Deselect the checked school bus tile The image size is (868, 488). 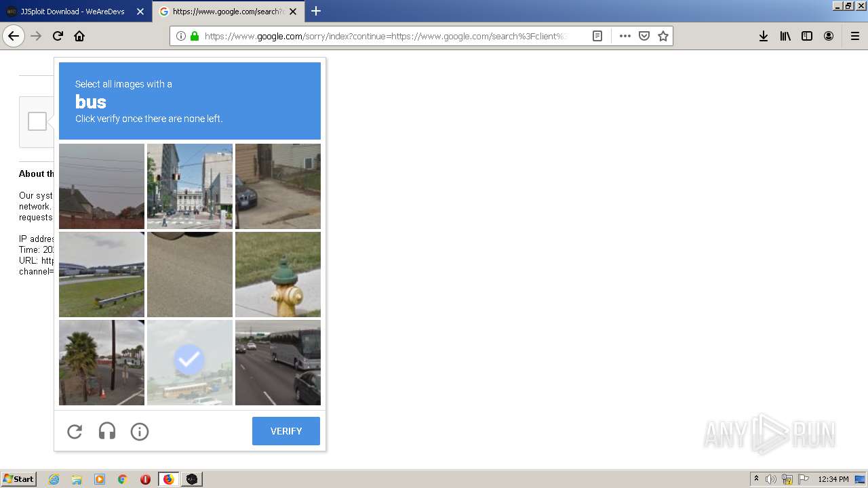pos(190,363)
